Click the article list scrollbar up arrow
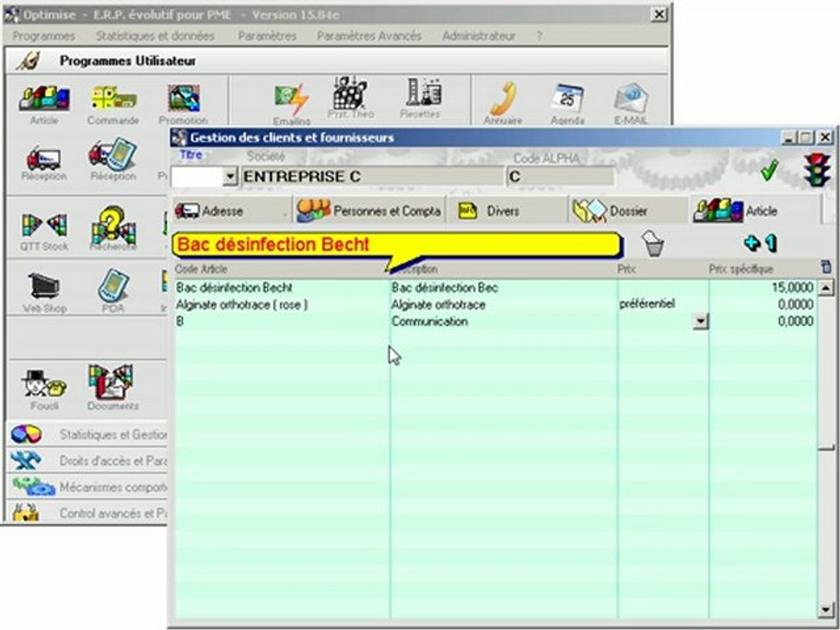 tap(825, 288)
